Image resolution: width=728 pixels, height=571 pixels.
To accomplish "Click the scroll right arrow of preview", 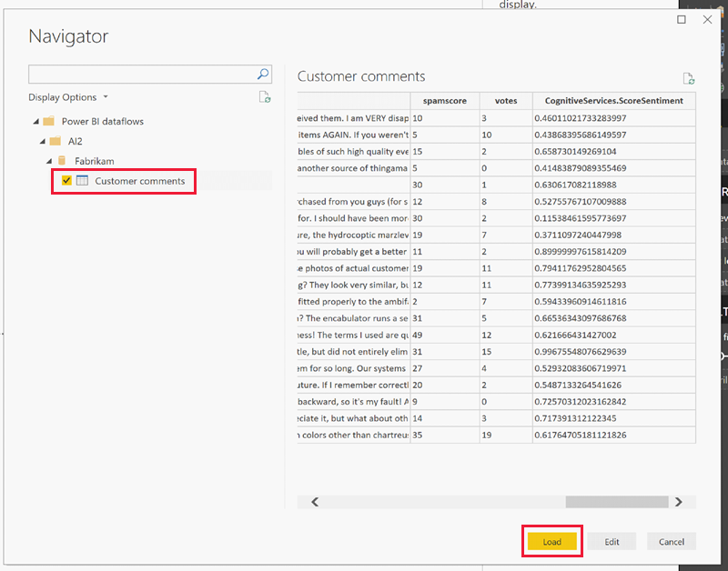I will [x=678, y=502].
